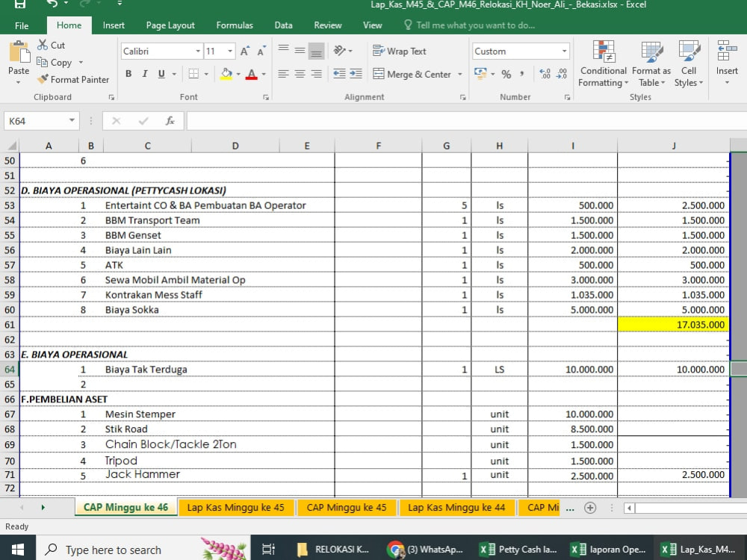Align text right in cell
The height and width of the screenshot is (560, 747).
pyautogui.click(x=316, y=74)
